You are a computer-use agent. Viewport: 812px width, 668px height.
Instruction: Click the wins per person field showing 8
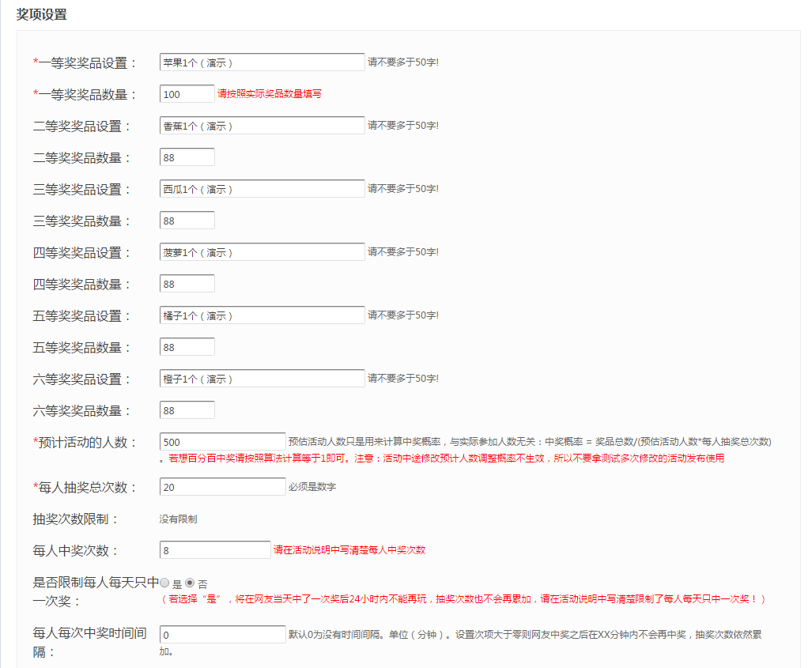coord(216,549)
